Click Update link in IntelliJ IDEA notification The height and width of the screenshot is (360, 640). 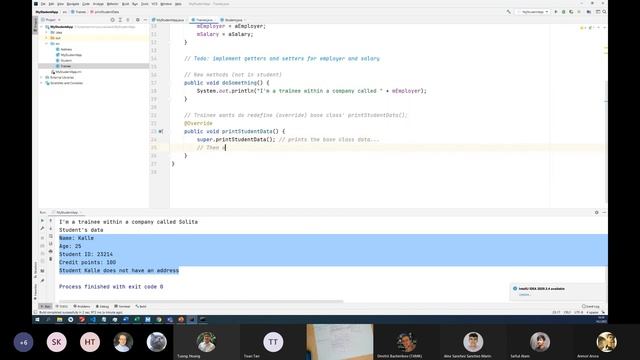[x=524, y=294]
